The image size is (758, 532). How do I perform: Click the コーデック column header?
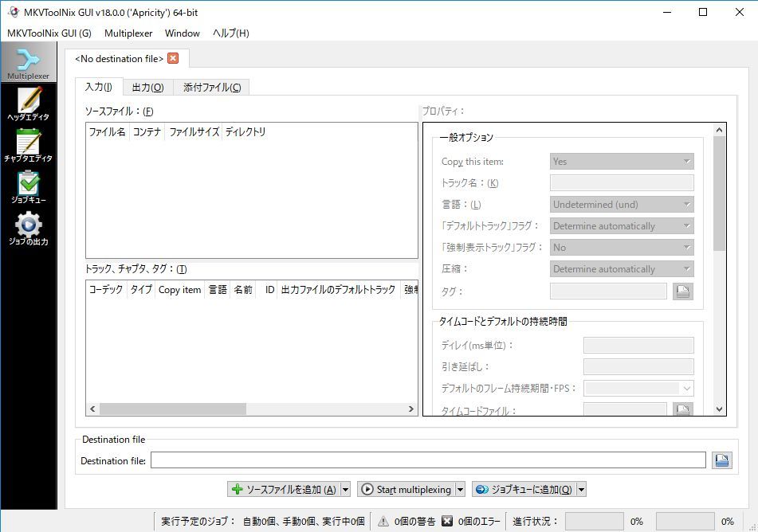coord(106,289)
